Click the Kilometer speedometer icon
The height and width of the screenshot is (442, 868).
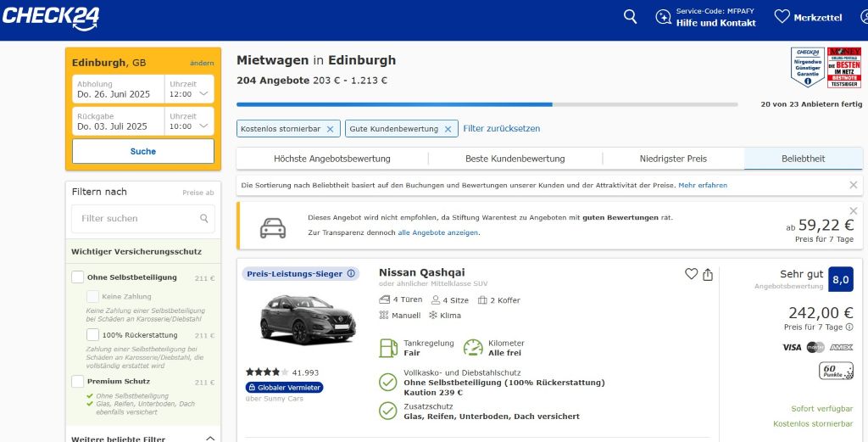point(473,348)
